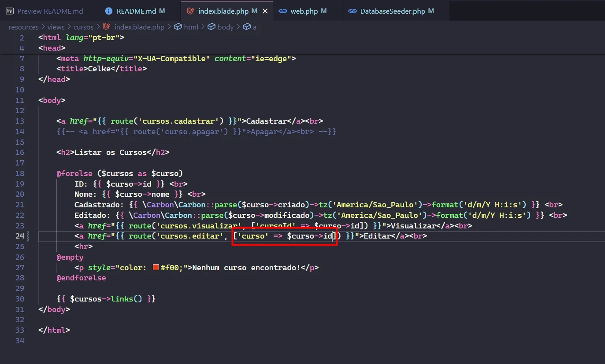The width and height of the screenshot is (605, 364).
Task: Click the #f00 red color swatch
Action: [x=156, y=268]
